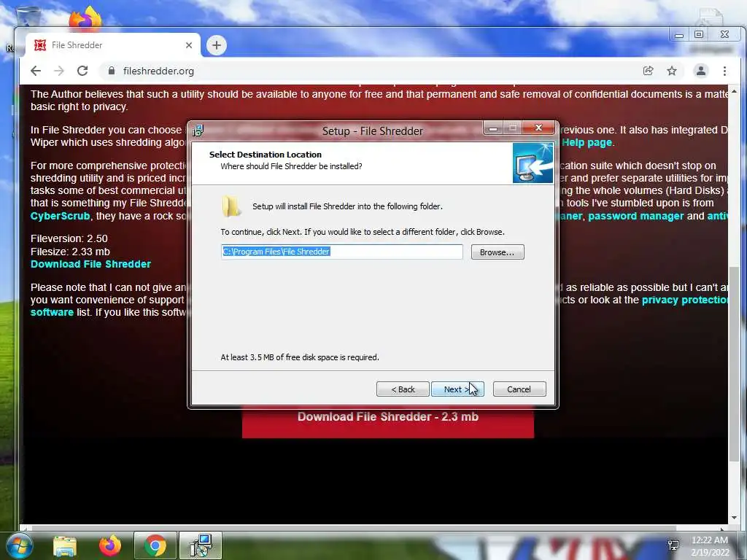Open Windows Explorer from taskbar
Viewport: 747px width, 560px height.
[65, 545]
